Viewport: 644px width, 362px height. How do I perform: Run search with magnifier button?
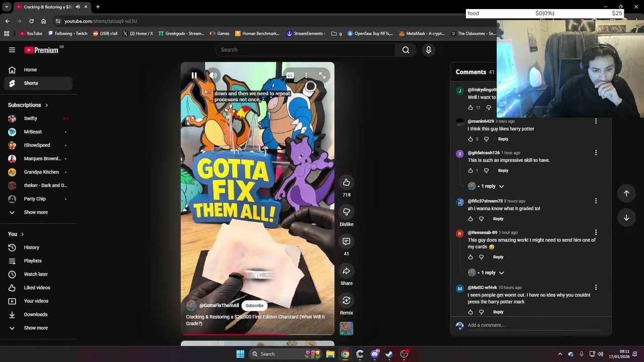[406, 50]
